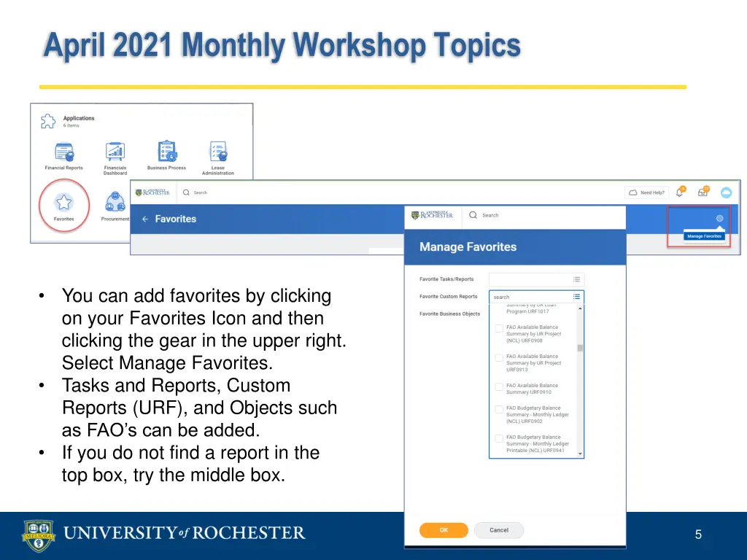Check FAO Budgetary Balance Summary URF0902

[x=499, y=409]
